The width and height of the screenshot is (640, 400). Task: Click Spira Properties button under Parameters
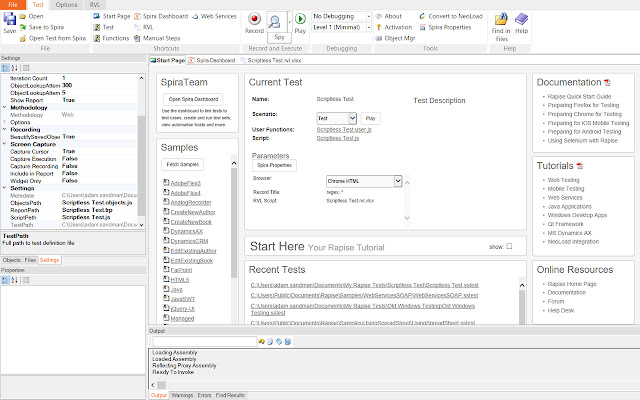point(274,165)
